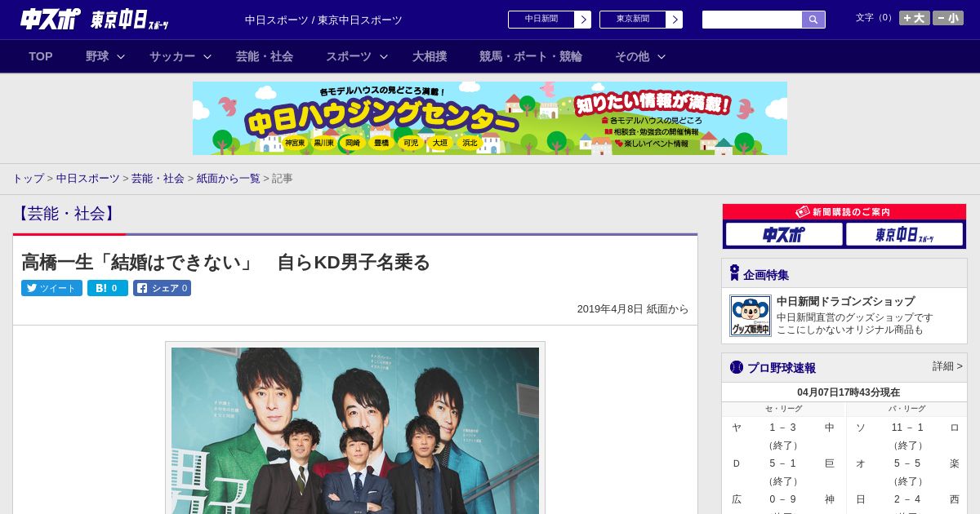980x514 pixels.
Task: Open スポーツ navigation menu
Action: (349, 56)
